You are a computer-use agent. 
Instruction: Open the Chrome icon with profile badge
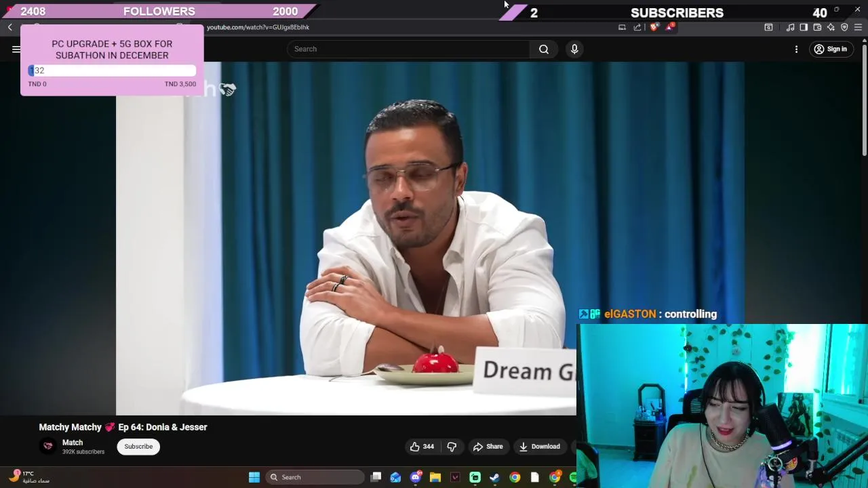pos(555,477)
